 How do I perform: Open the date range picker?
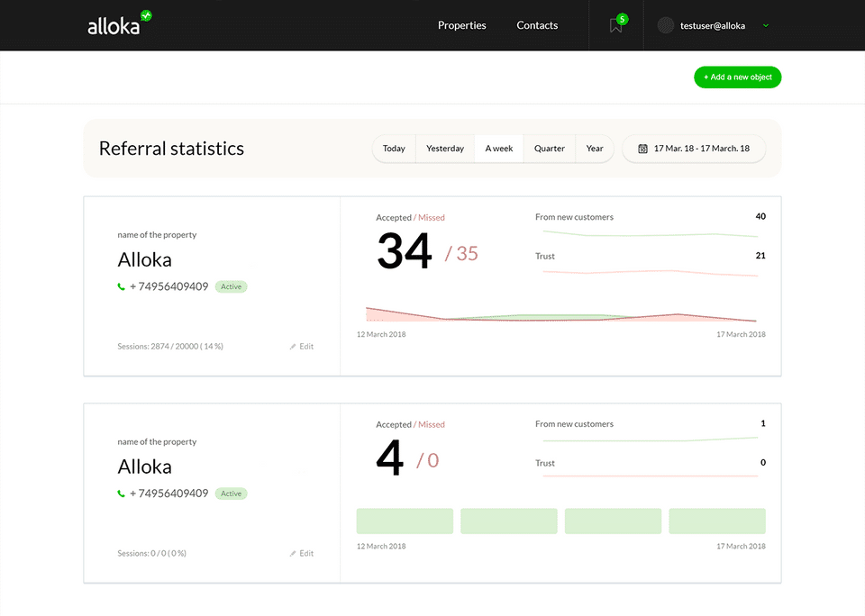coord(694,149)
